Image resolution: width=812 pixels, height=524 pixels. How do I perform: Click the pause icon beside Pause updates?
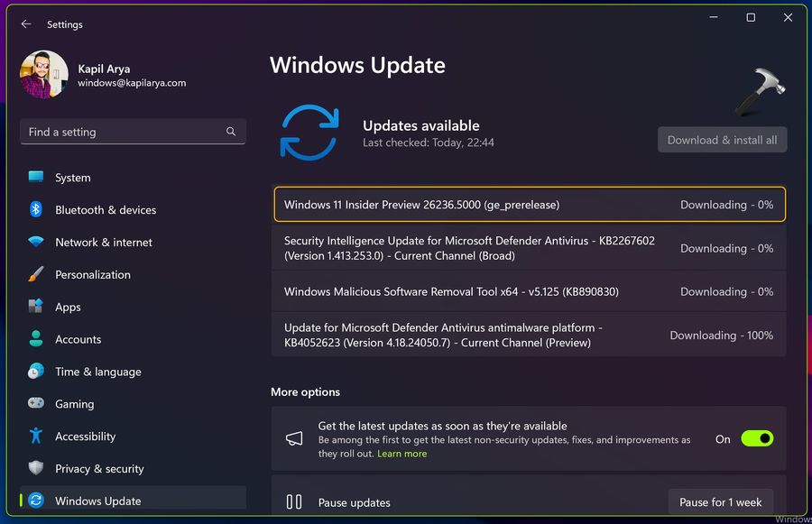coord(294,501)
